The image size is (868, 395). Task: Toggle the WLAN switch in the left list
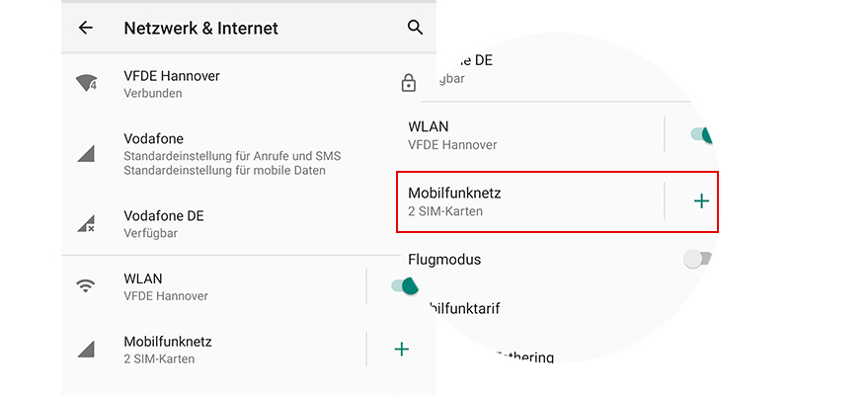click(404, 286)
